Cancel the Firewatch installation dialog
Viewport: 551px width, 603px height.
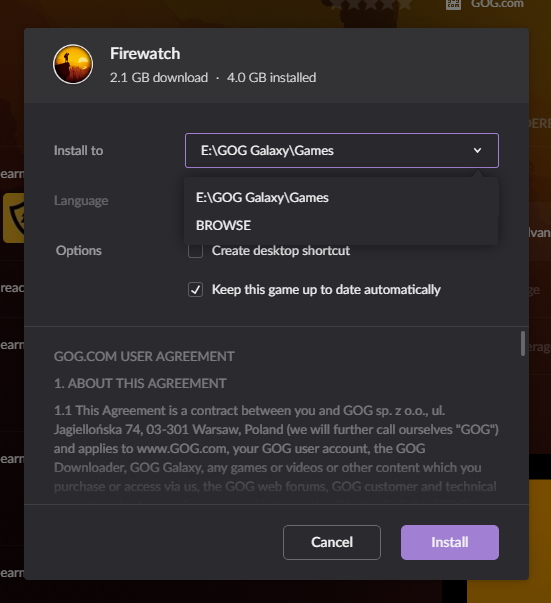point(332,542)
